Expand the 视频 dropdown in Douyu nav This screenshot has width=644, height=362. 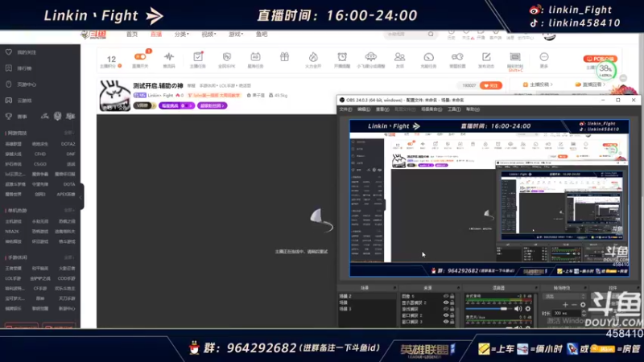click(x=208, y=35)
